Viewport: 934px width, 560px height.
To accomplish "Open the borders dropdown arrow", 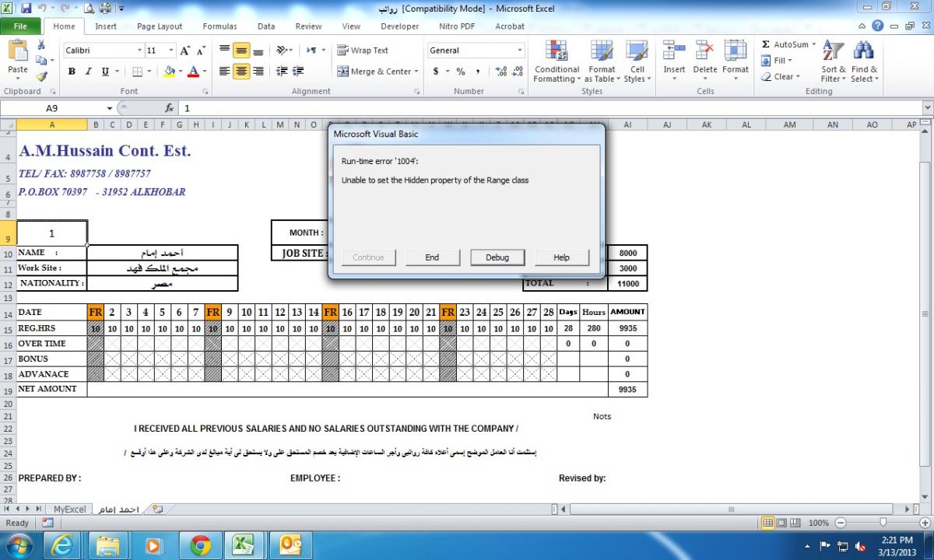I will pos(149,72).
